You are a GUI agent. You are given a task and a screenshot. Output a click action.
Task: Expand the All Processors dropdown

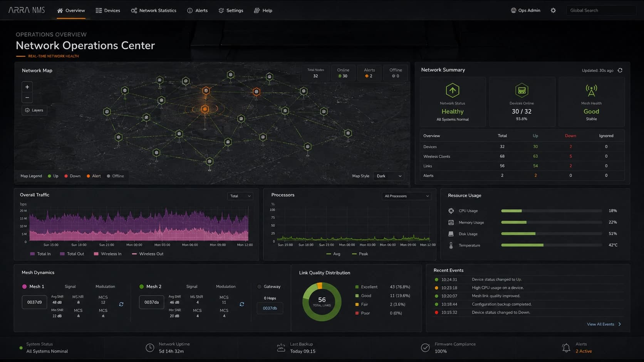point(406,196)
